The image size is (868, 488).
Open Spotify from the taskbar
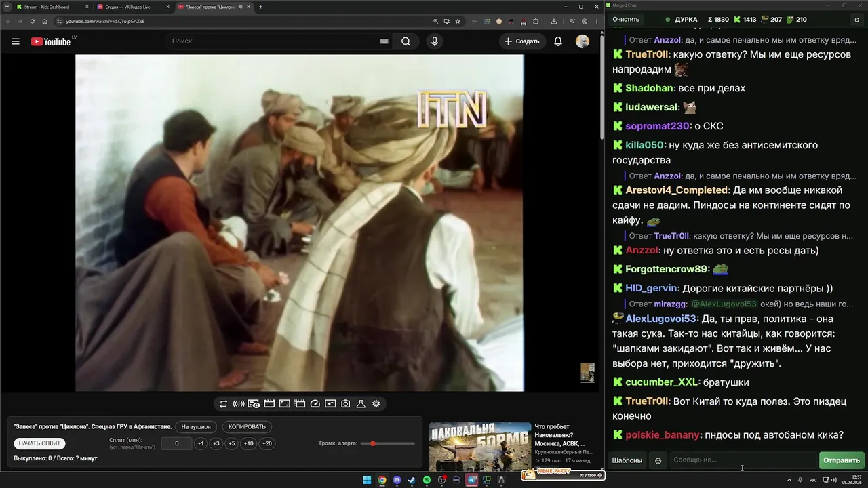click(x=427, y=480)
